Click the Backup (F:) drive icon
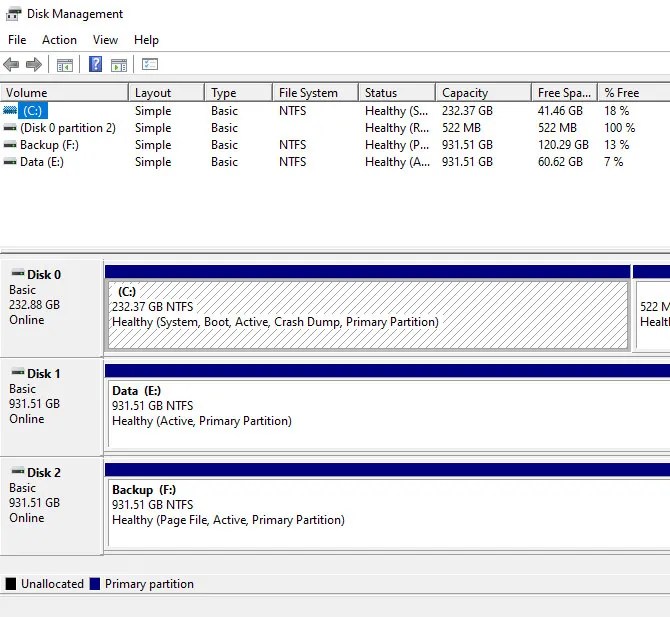This screenshot has width=670, height=617. click(10, 145)
